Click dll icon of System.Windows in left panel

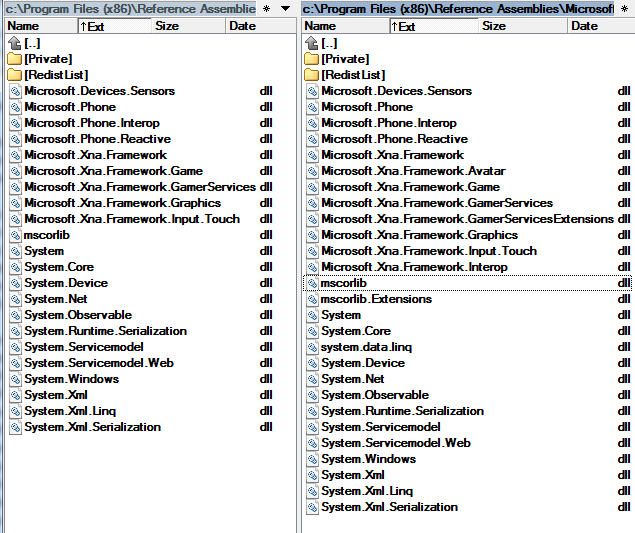click(15, 379)
